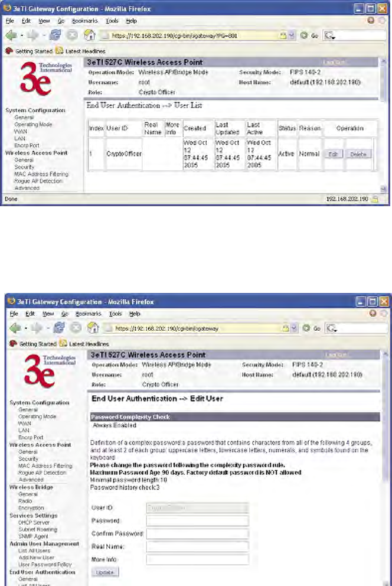This screenshot has width=392, height=586.
Task: Open Latest Headlines feed in User List window
Action: coord(81,51)
